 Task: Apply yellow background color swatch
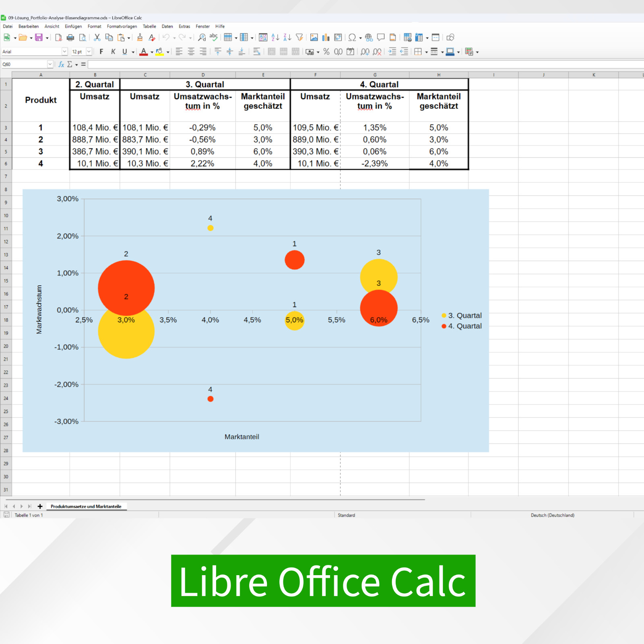pyautogui.click(x=160, y=52)
